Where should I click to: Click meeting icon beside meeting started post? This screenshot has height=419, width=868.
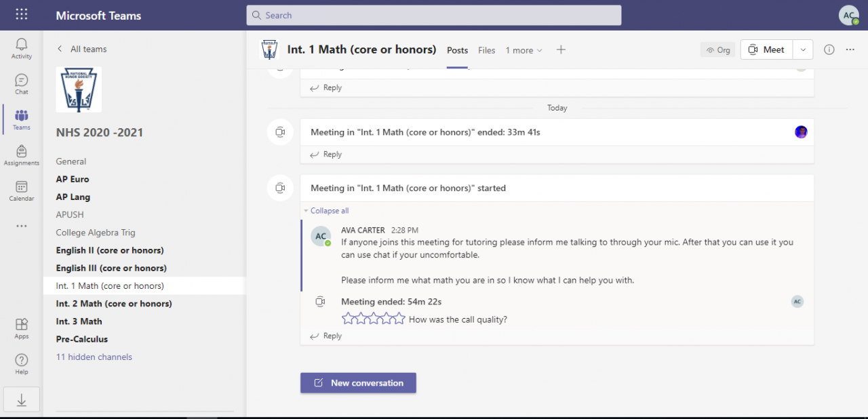[x=279, y=188]
